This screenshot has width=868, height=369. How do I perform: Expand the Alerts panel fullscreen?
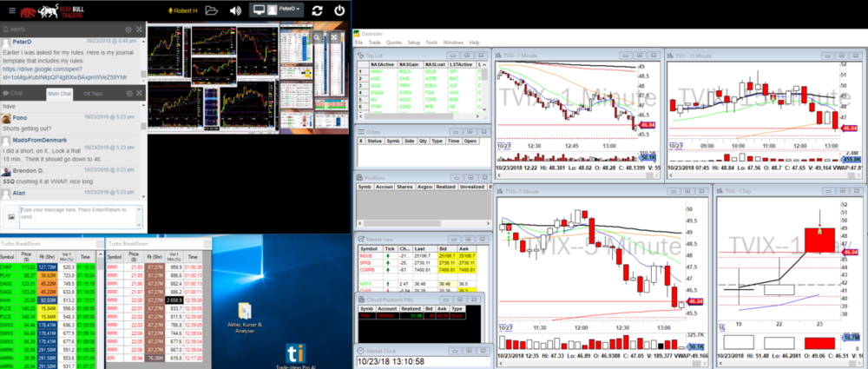[x=139, y=30]
